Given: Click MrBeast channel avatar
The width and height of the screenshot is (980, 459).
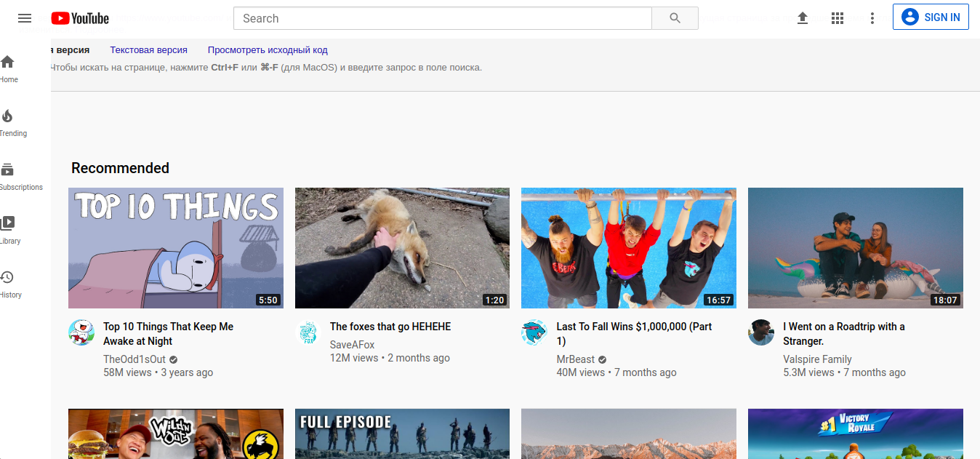Looking at the screenshot, I should pos(534,332).
